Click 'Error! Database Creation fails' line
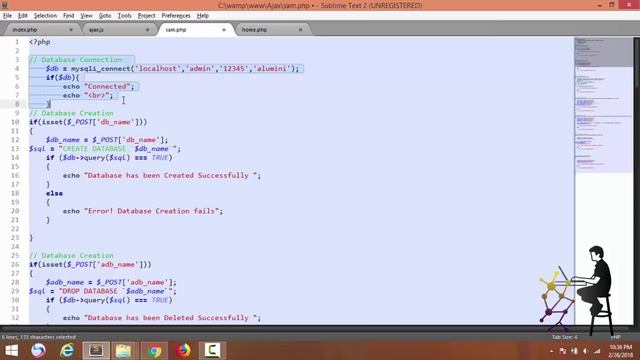The image size is (640, 360). (x=143, y=211)
